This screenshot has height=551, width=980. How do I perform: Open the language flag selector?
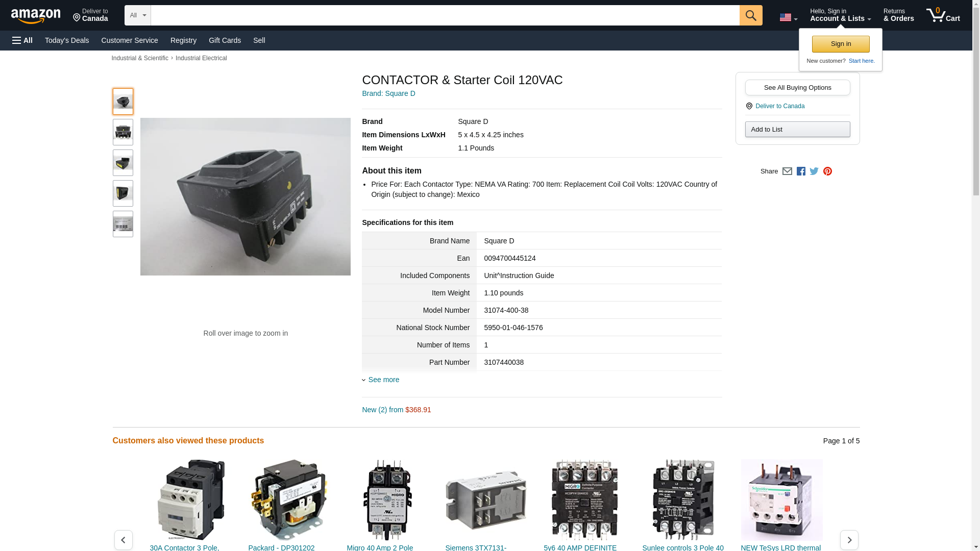[x=788, y=17]
